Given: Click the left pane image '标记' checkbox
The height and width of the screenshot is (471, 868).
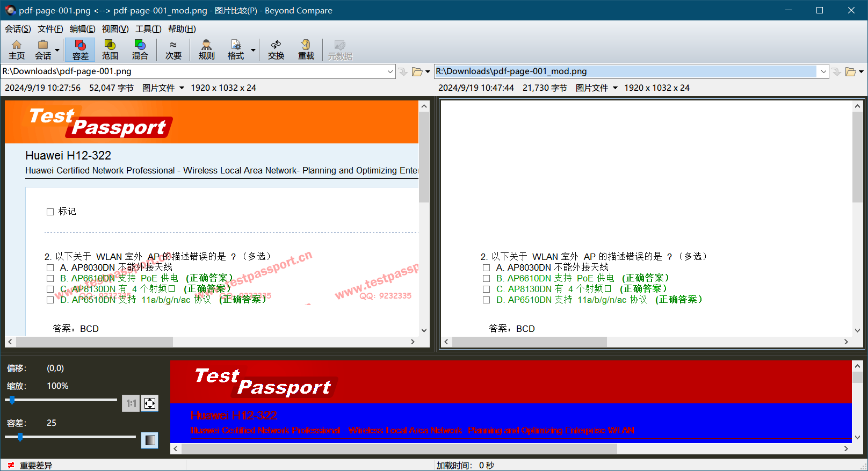Looking at the screenshot, I should tap(50, 212).
